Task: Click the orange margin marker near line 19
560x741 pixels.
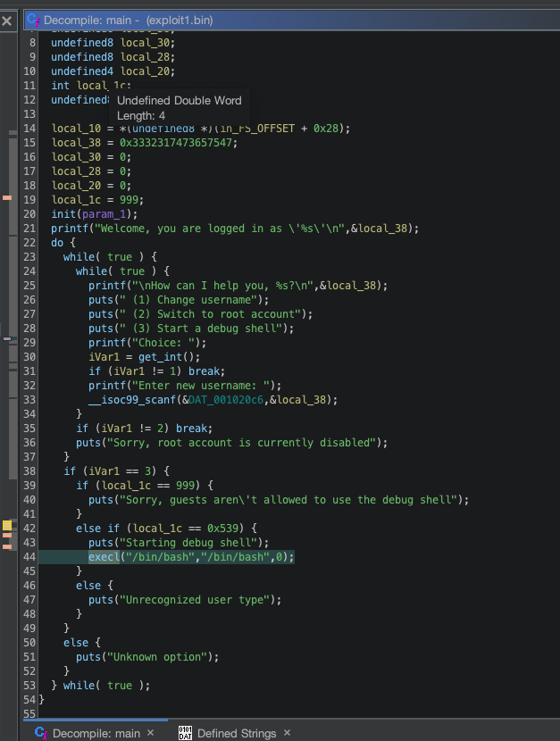Action: (7, 197)
